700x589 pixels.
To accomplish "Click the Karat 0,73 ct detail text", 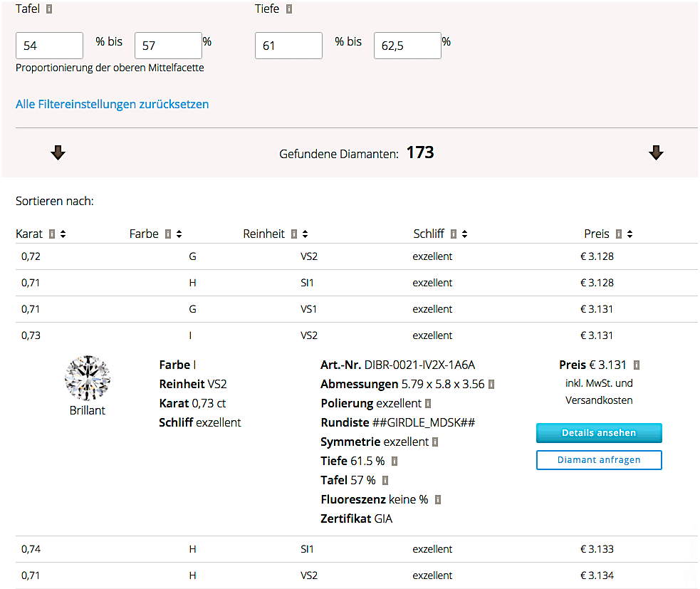I will [192, 404].
